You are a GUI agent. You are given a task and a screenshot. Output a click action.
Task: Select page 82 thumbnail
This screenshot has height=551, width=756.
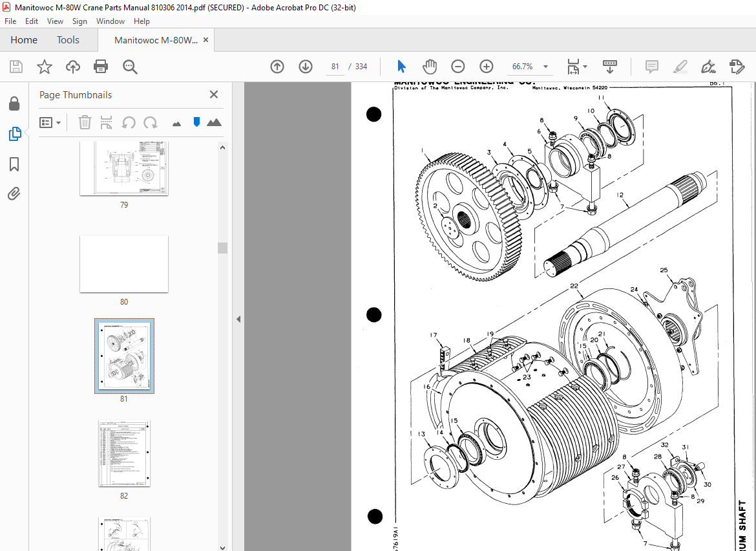pyautogui.click(x=125, y=453)
